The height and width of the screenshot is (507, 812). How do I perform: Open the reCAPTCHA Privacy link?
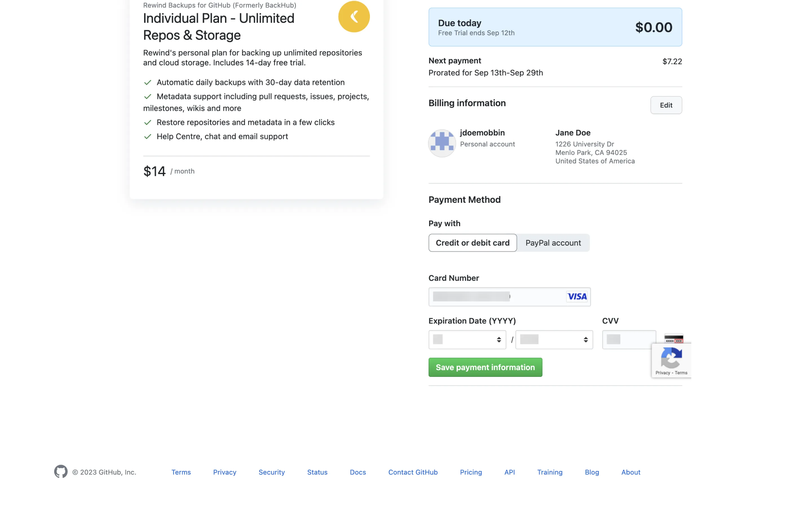662,373
